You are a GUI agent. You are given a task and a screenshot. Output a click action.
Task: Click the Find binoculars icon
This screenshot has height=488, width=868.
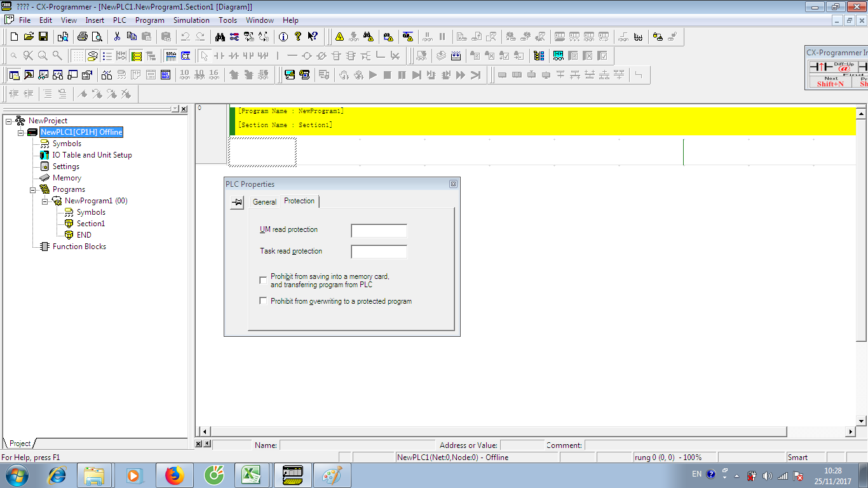(220, 37)
